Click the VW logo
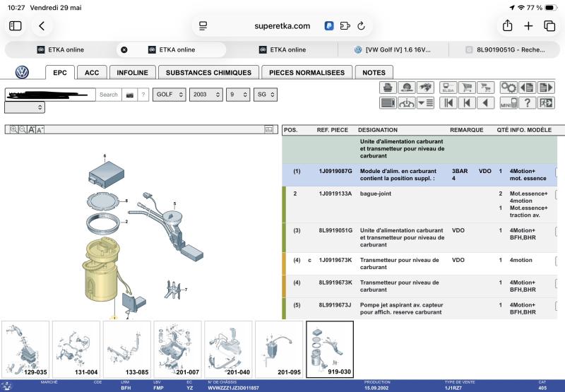Viewport: 565px width, 392px height. pos(22,73)
